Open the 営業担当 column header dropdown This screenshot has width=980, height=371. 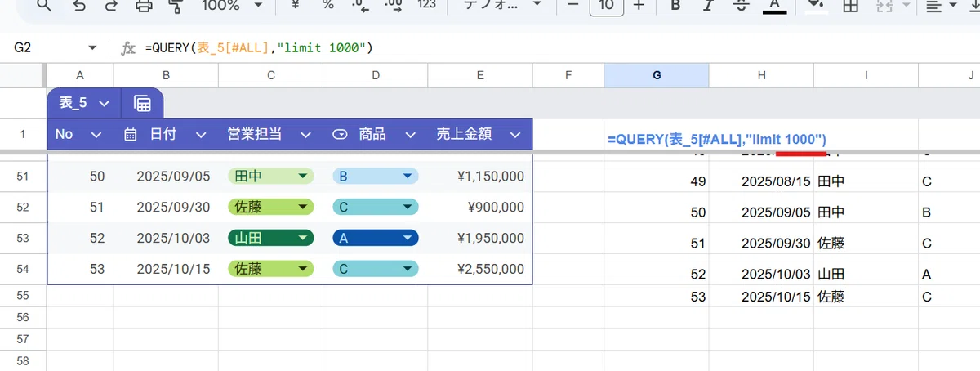[x=305, y=135]
